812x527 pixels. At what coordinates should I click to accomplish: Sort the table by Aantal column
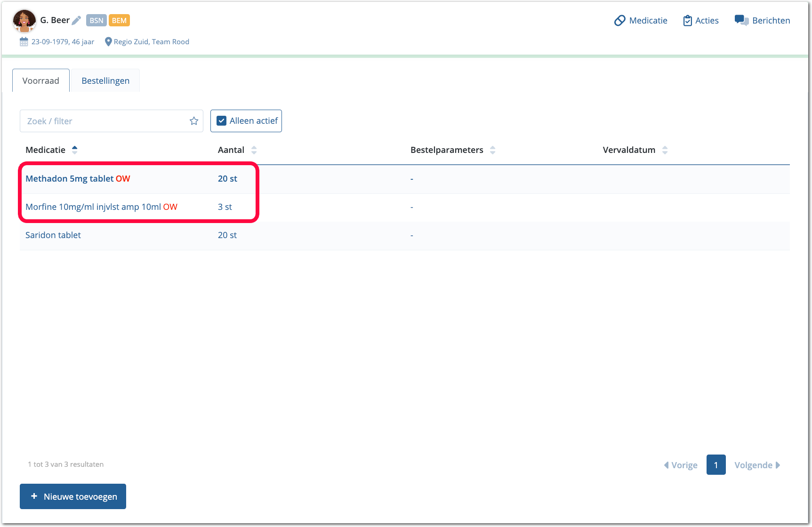254,150
